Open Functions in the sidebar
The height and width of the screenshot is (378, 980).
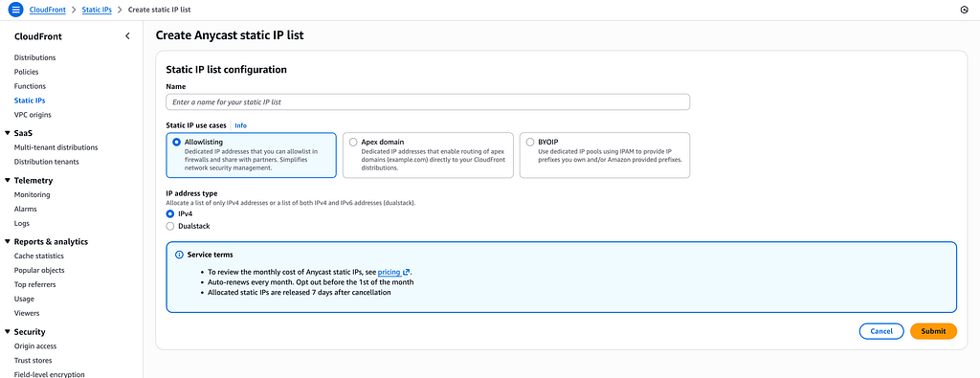[x=30, y=86]
